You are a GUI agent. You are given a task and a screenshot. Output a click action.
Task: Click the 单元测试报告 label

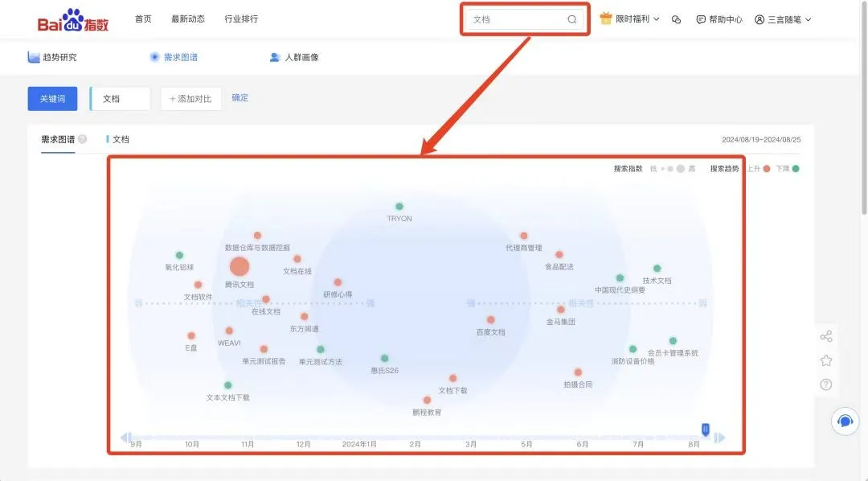(x=264, y=361)
